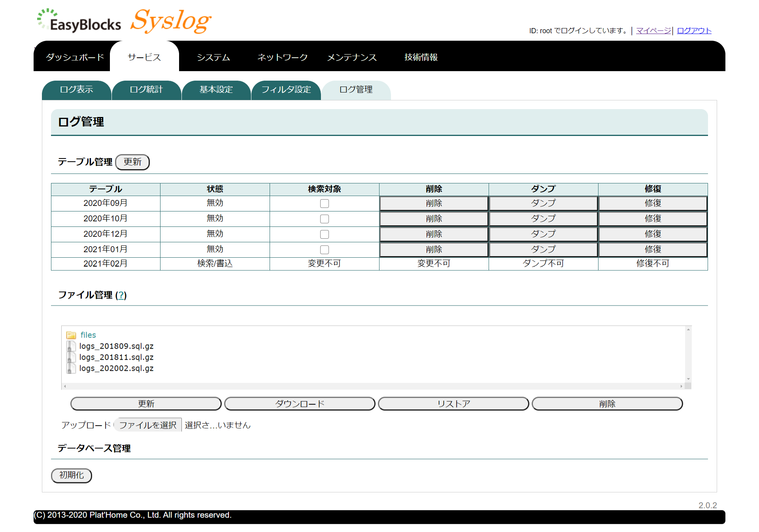Go to the ダッシュボード menu
This screenshot has width=759, height=532.
click(x=75, y=57)
